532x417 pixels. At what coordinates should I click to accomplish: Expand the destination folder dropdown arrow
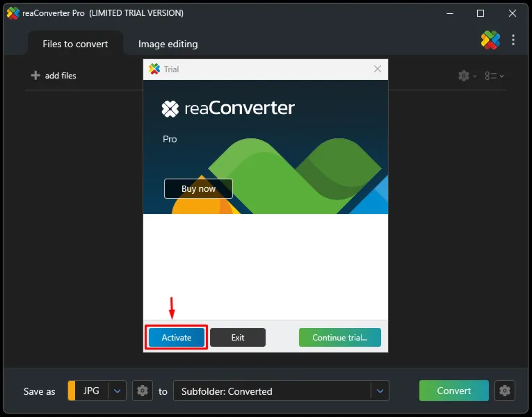(x=380, y=391)
